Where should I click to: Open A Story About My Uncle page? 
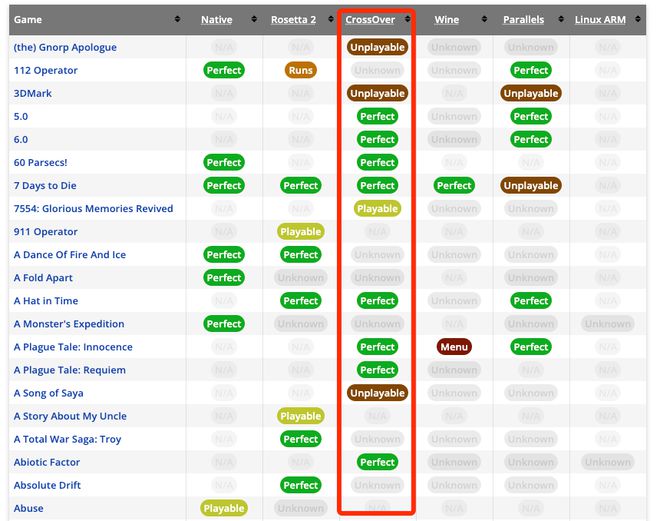[70, 416]
